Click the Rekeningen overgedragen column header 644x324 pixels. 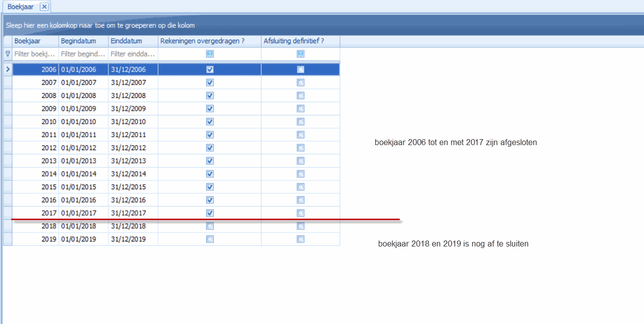209,41
